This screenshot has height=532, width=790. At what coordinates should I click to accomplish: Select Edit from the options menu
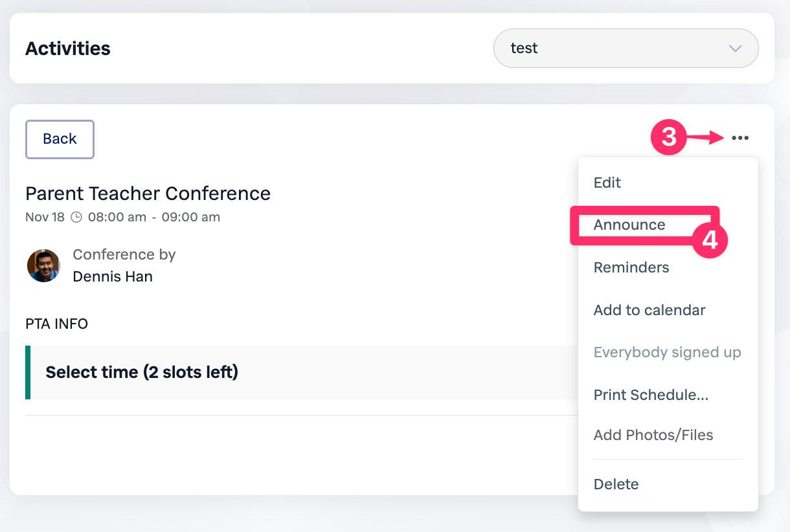[607, 183]
